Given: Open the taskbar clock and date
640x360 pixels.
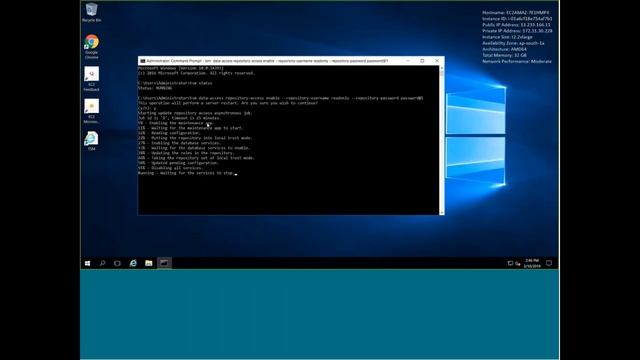Looking at the screenshot, I should tap(532, 263).
